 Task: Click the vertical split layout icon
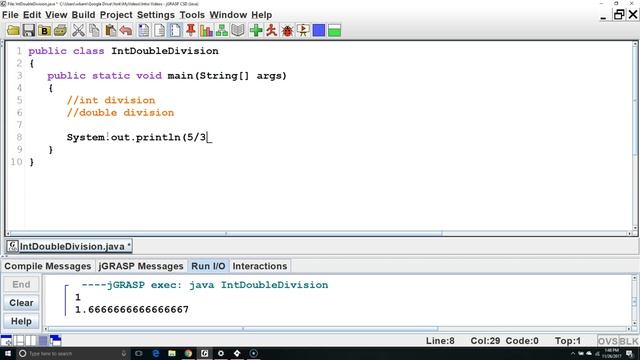coord(31,340)
